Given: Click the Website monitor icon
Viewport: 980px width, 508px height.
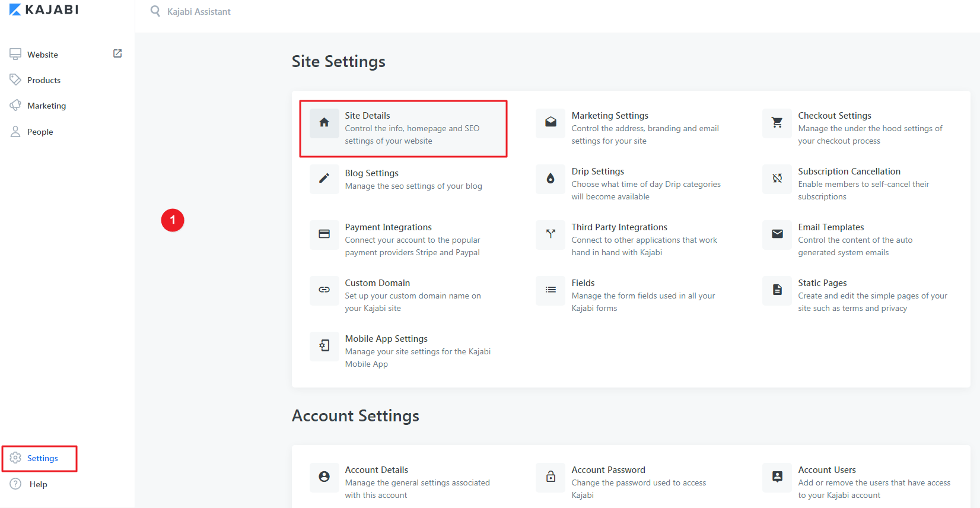Looking at the screenshot, I should click(15, 54).
